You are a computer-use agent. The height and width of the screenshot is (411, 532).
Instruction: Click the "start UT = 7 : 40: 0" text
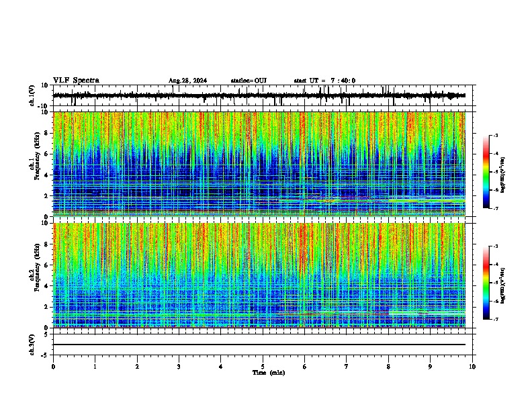tap(324, 81)
